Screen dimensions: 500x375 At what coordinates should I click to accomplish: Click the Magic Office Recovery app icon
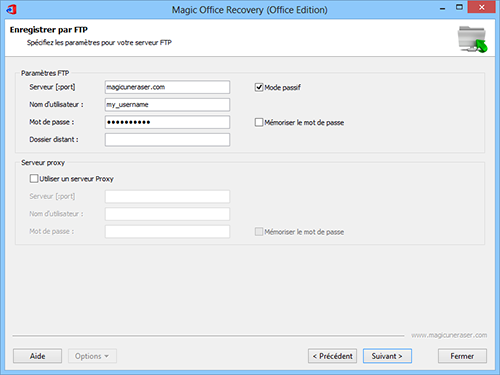[x=11, y=9]
